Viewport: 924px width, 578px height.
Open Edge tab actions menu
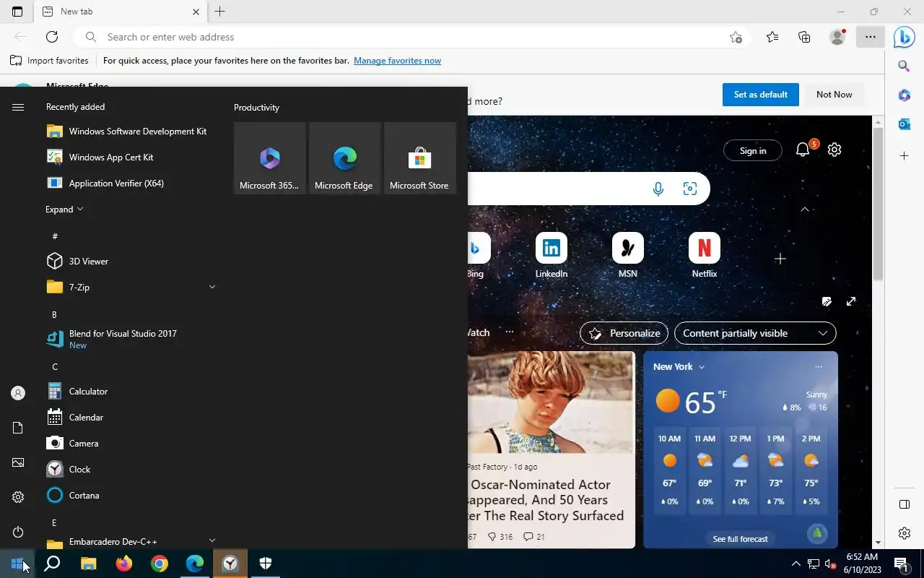coord(17,12)
